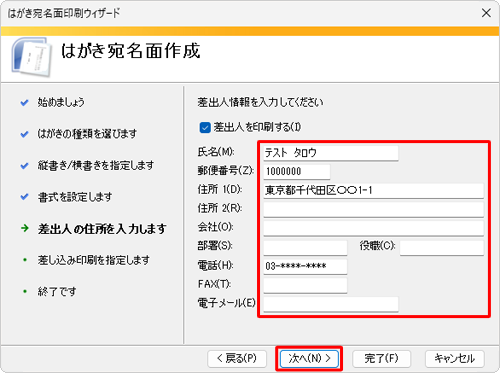
Task: Click the 氏名 name input field
Action: click(x=331, y=153)
